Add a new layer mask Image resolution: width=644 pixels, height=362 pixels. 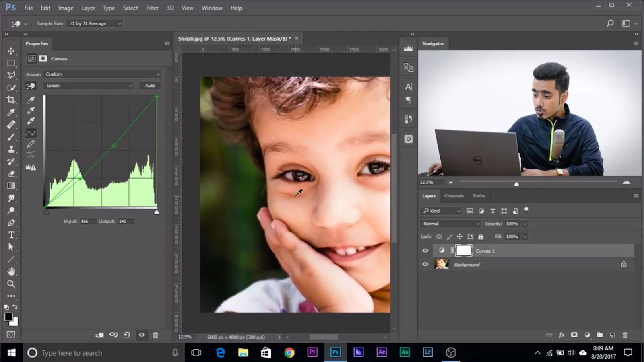tap(574, 335)
